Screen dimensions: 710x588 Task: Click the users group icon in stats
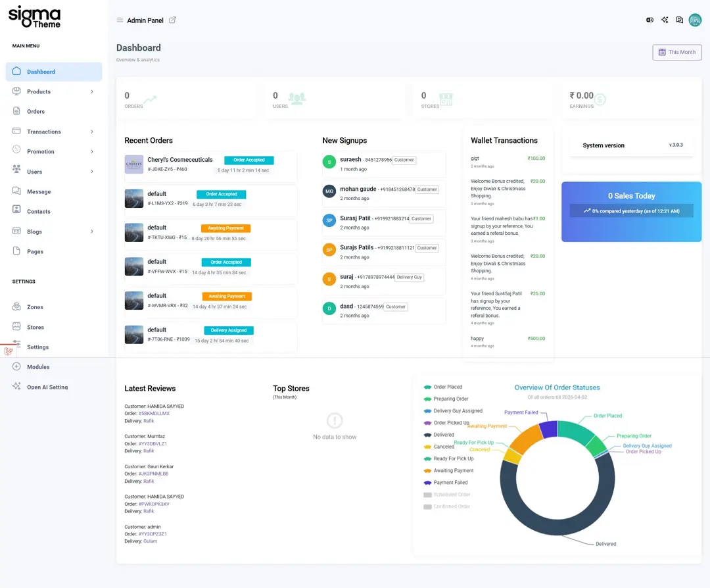click(x=297, y=98)
